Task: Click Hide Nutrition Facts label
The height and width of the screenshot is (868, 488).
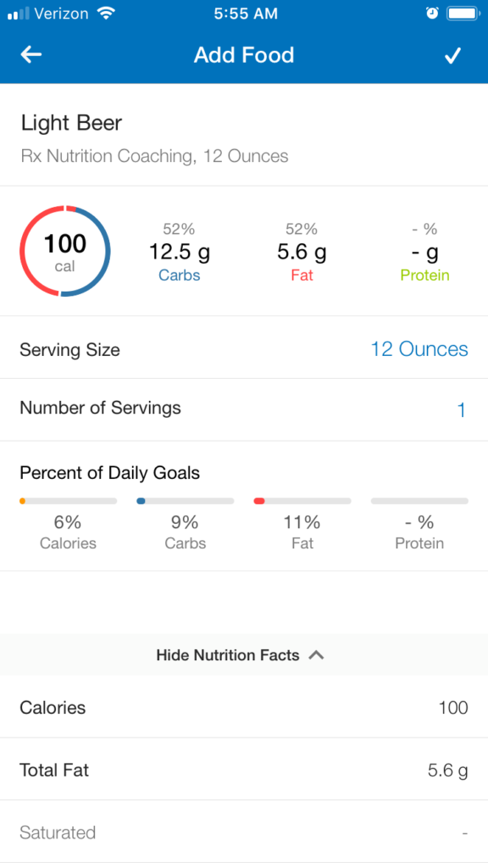Action: 228,655
